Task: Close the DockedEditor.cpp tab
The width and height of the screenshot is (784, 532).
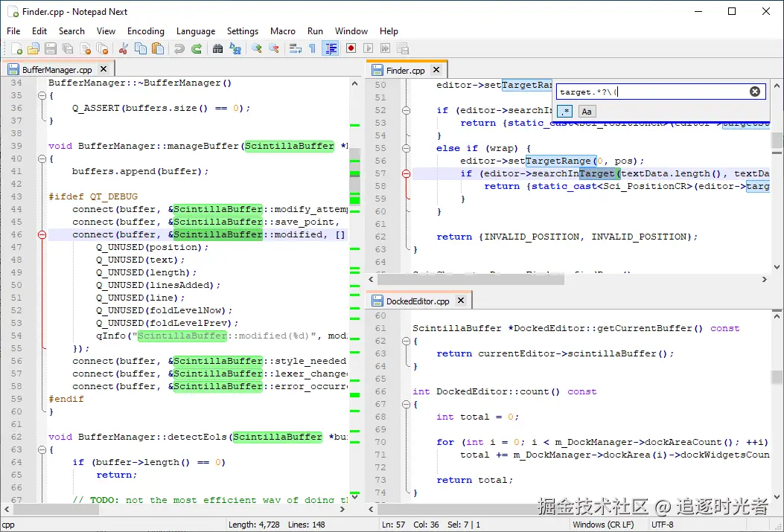Action: [461, 300]
